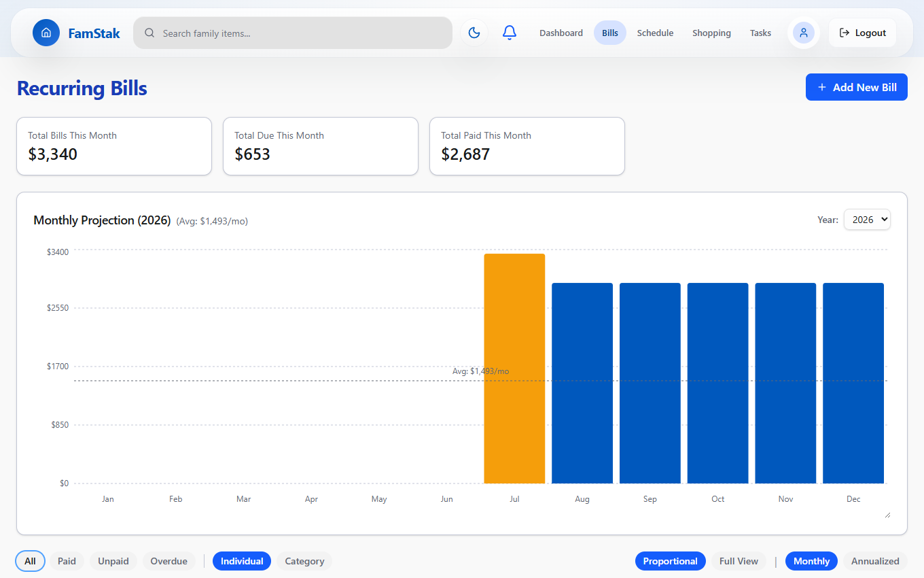
Task: Click the Apr x-axis label
Action: point(311,499)
